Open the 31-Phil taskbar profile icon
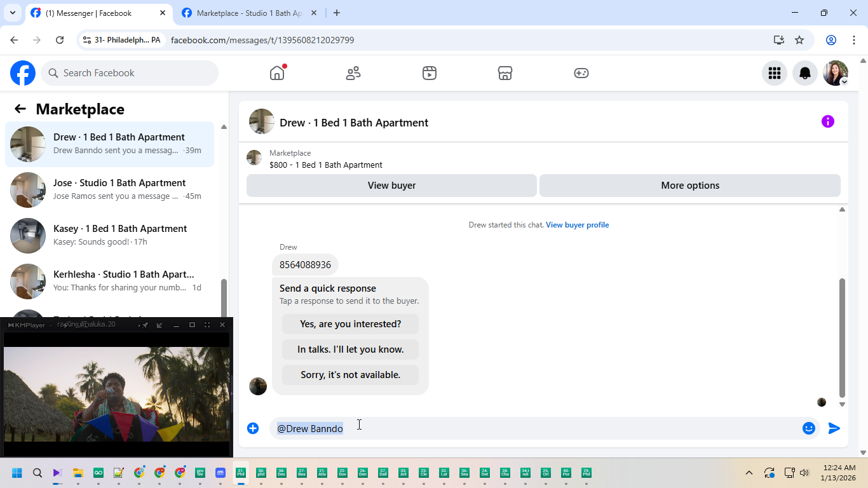The width and height of the screenshot is (868, 488). pyautogui.click(x=241, y=473)
